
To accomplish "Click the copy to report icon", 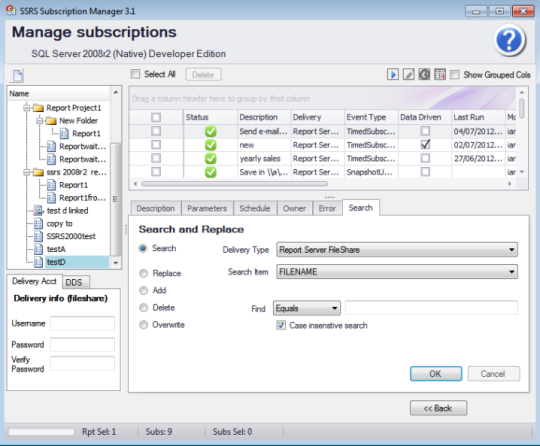I will (39, 224).
